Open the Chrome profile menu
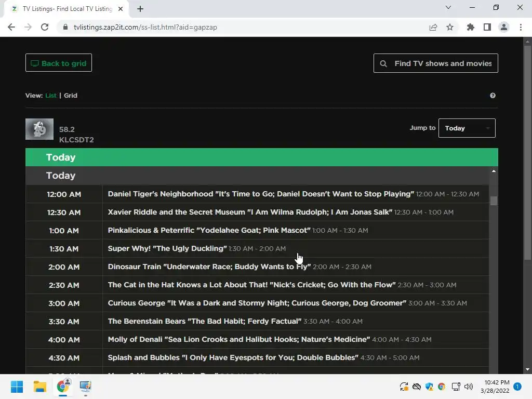532x399 pixels. coord(504,27)
